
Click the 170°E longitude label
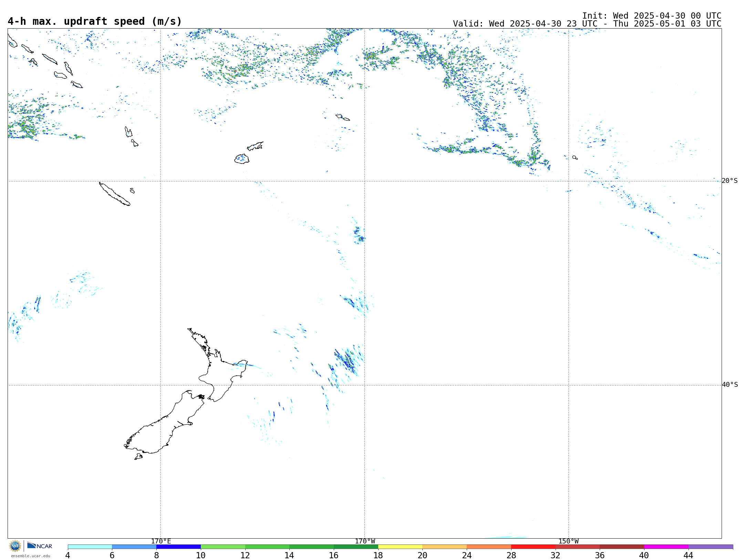click(161, 541)
